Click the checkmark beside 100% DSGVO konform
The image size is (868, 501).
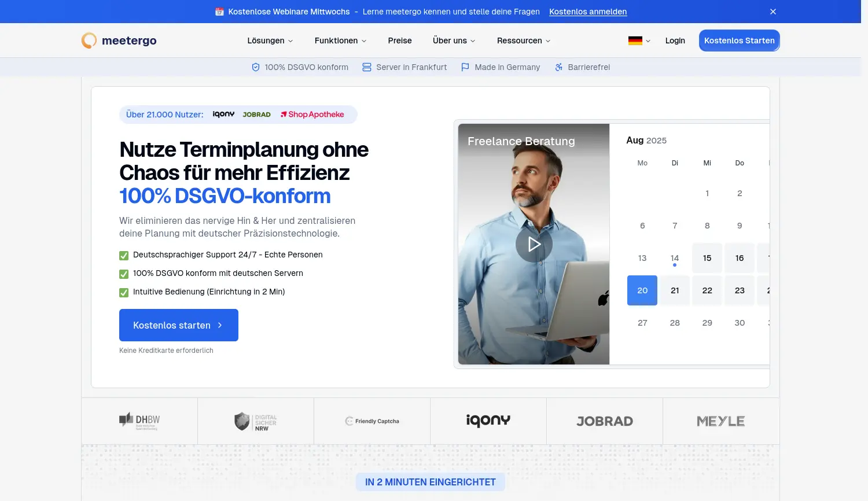[x=124, y=274]
